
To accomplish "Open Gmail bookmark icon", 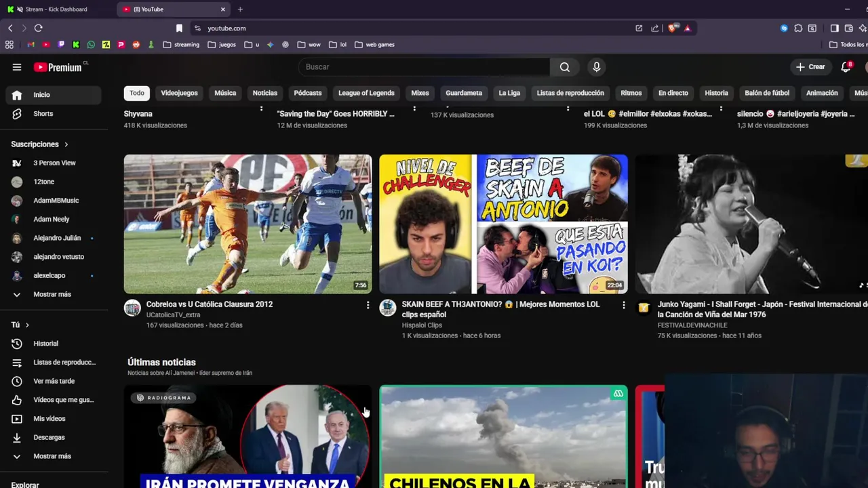I will coord(31,45).
